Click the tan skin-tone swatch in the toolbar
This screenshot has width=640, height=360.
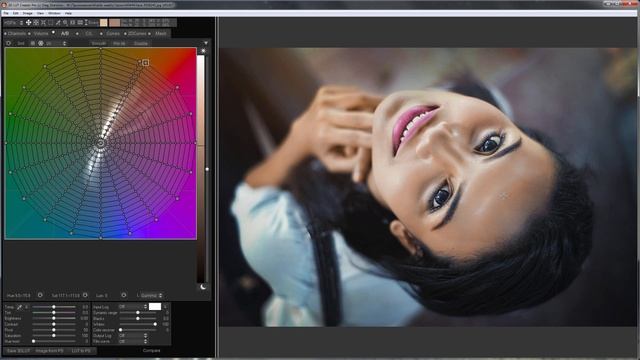(x=115, y=22)
